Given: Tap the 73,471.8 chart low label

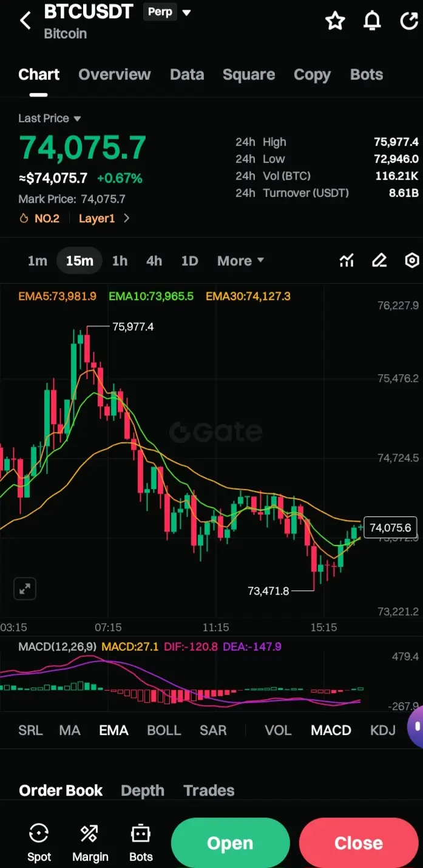Looking at the screenshot, I should [269, 590].
